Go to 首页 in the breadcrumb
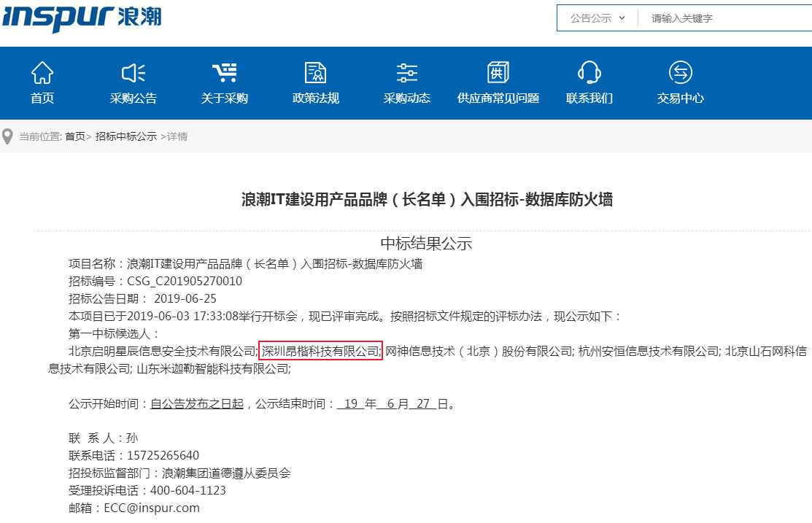 (75, 136)
